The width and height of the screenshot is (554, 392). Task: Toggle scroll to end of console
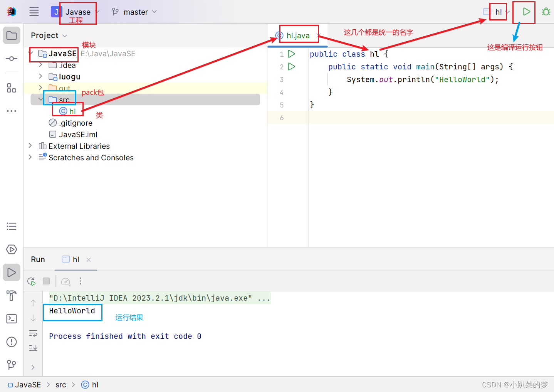(x=33, y=348)
